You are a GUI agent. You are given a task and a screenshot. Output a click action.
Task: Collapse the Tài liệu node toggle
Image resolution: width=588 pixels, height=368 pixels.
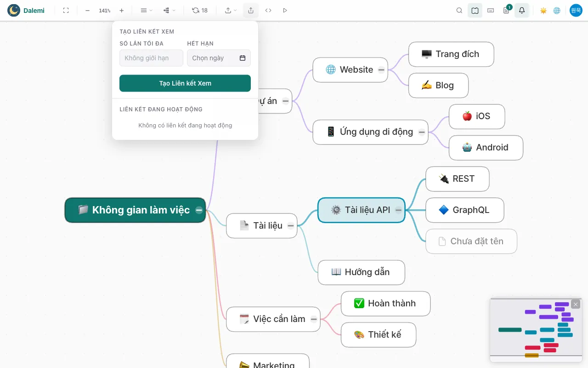[291, 225]
